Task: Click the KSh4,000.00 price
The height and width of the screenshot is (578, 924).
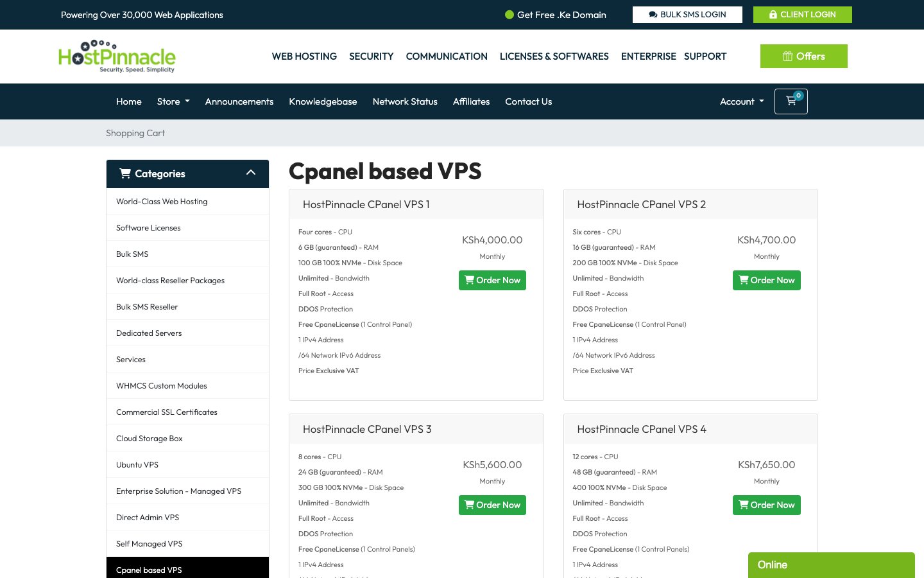Action: pyautogui.click(x=492, y=240)
